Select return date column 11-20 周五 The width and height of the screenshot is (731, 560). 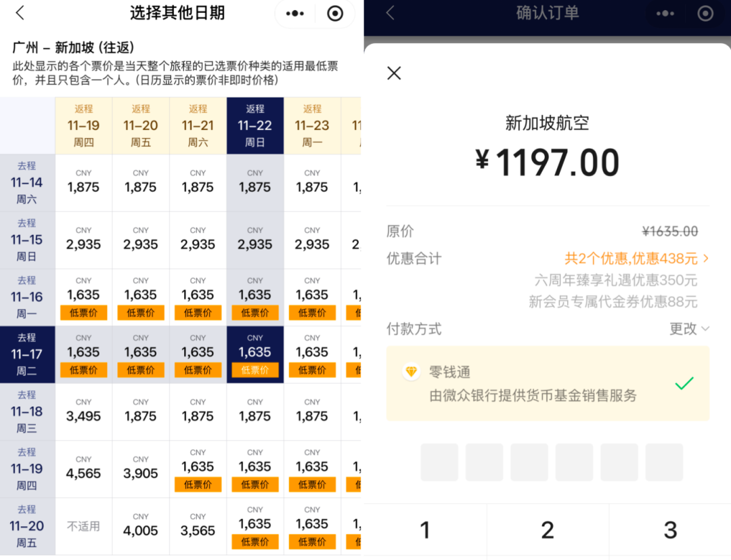pyautogui.click(x=141, y=125)
